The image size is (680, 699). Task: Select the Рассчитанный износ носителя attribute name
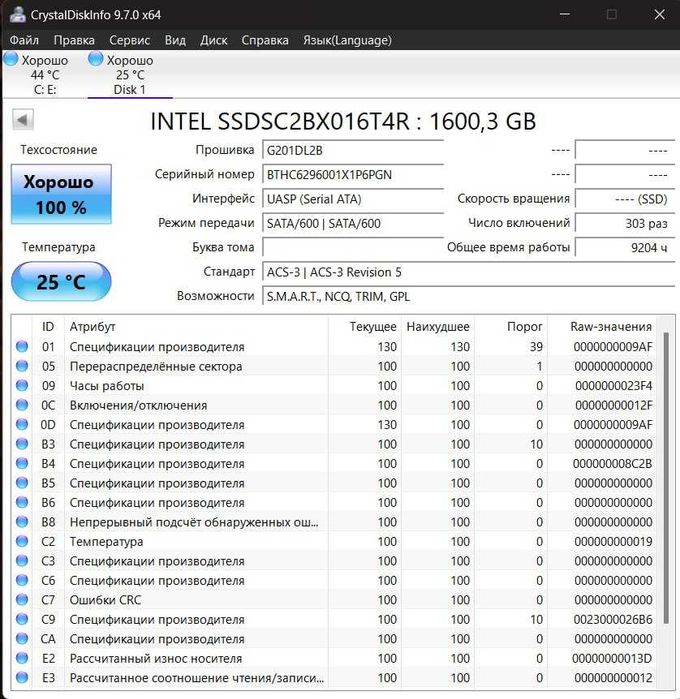pyautogui.click(x=156, y=658)
